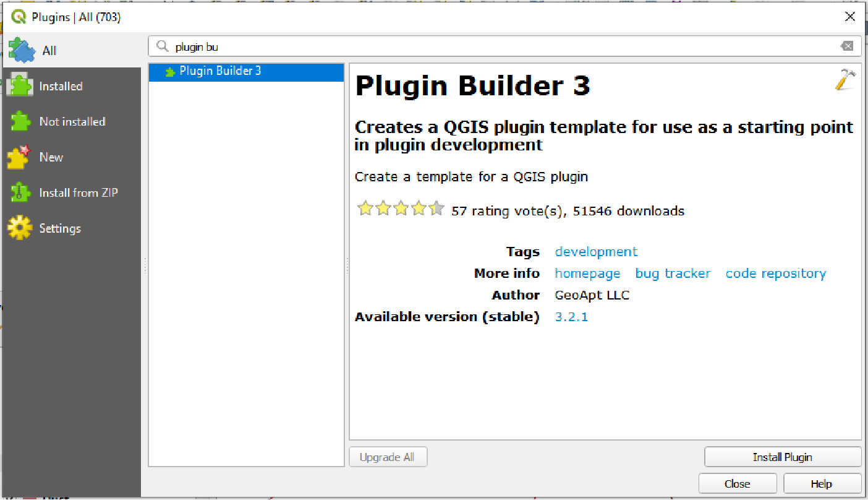Viewport: 868px width, 500px height.
Task: Click the list-detail splitter handle
Action: point(347,265)
